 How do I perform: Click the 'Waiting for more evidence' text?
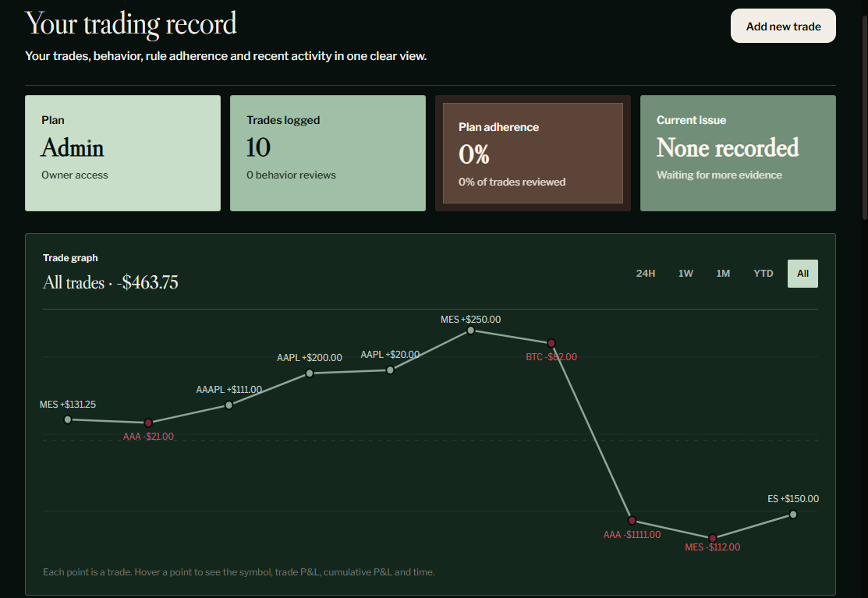tap(719, 175)
